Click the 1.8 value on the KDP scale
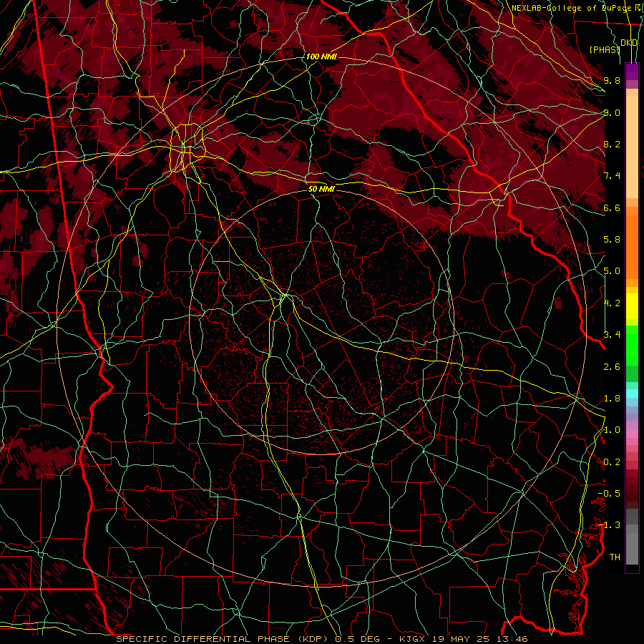This screenshot has width=644, height=644. coord(612,399)
